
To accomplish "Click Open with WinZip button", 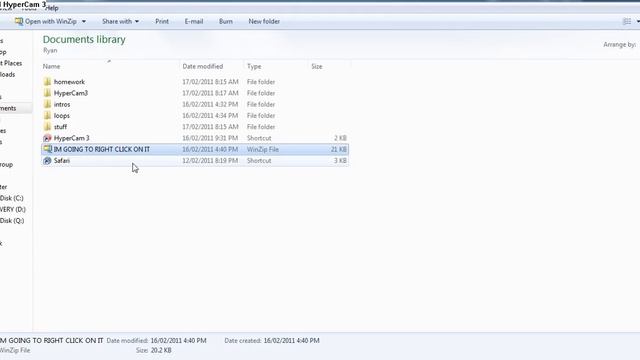I will click(51, 21).
